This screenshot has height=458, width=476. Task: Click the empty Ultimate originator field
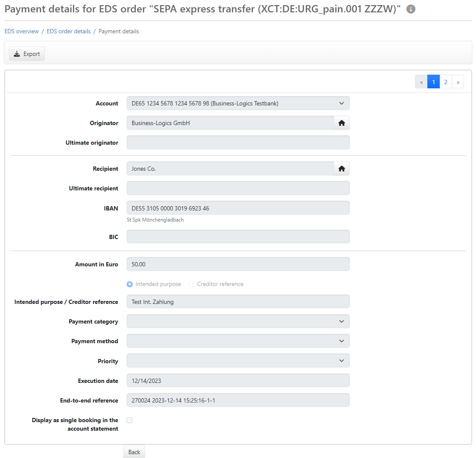[238, 143]
